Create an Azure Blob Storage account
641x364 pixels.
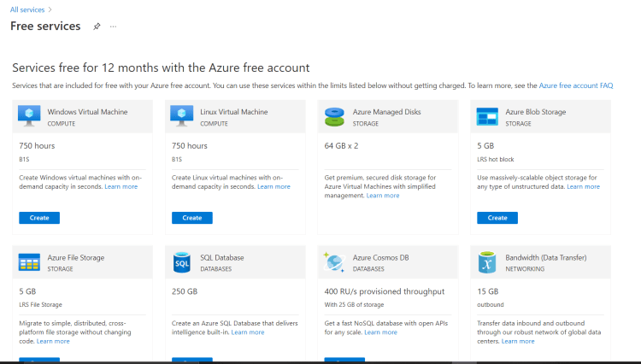(497, 218)
